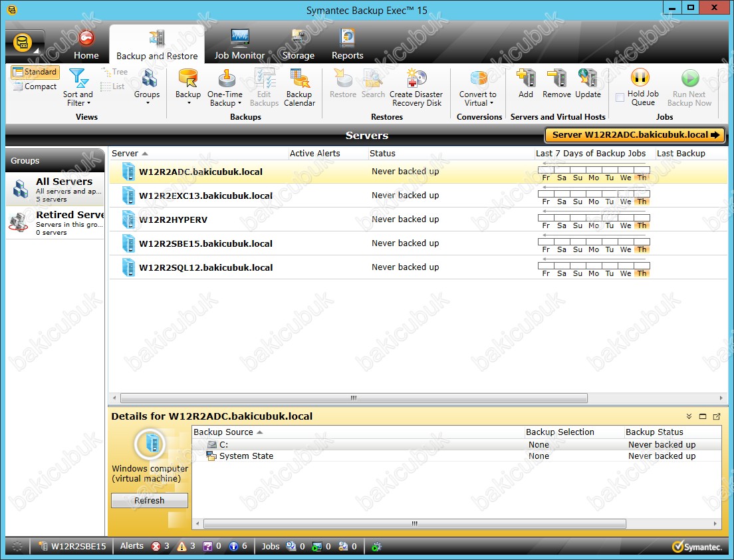The image size is (734, 560).
Task: Click the Backup Selection column header
Action: [x=574, y=432]
